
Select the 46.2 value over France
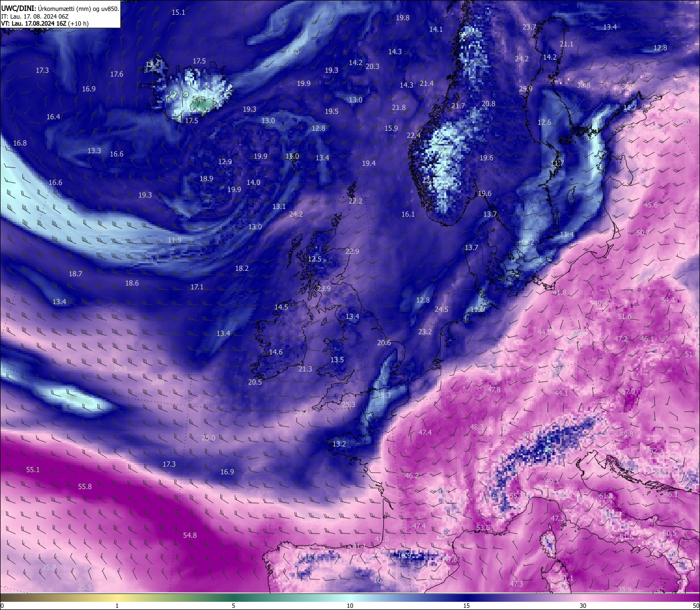(412, 475)
